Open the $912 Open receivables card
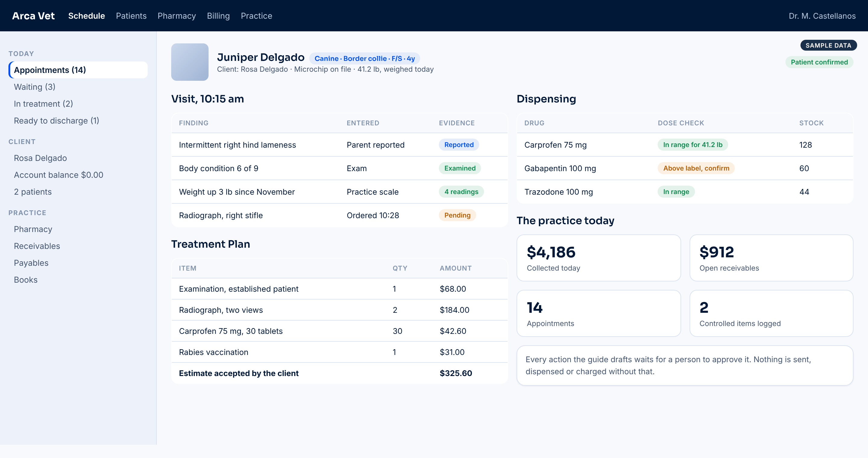 (771, 258)
